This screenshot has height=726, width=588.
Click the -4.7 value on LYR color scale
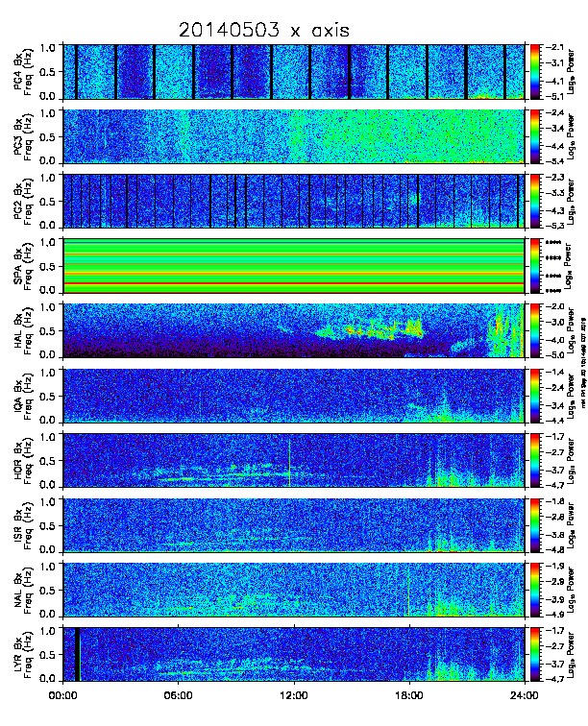coord(554,679)
